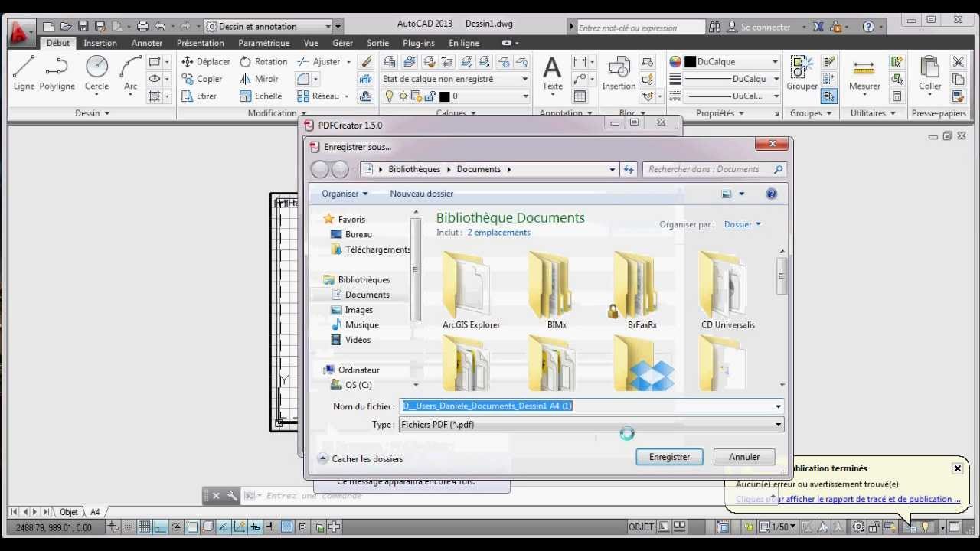Toggle the layer lightbulb on/off icon
Viewport: 980px width, 551px height.
click(389, 96)
